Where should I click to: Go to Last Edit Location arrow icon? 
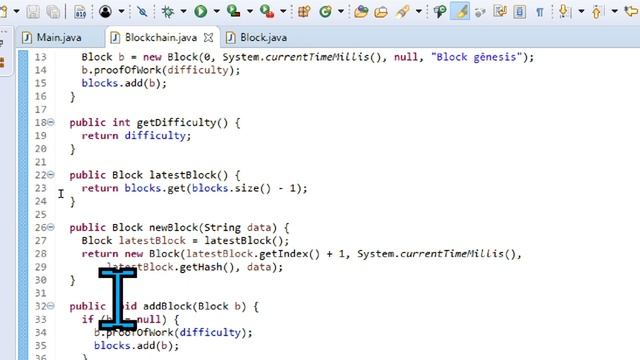pos(632,11)
